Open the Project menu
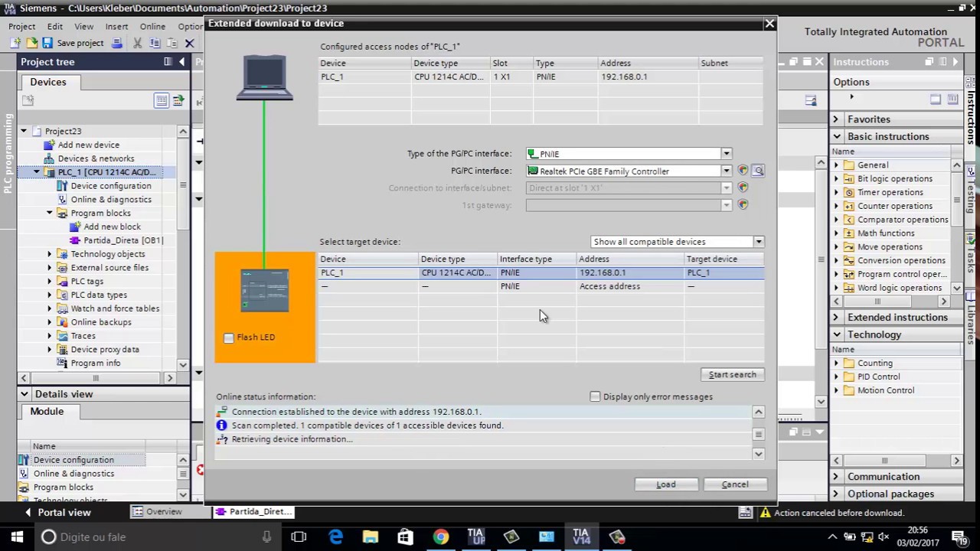 click(x=22, y=26)
